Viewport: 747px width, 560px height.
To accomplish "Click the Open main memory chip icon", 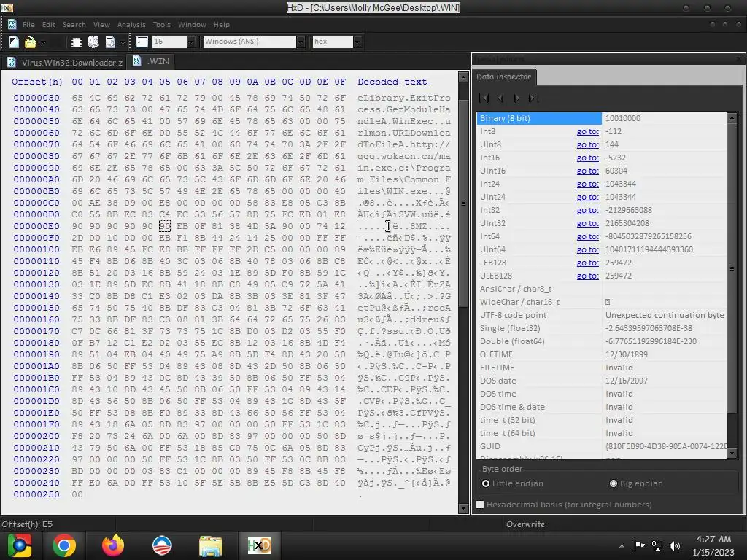I will tap(76, 42).
